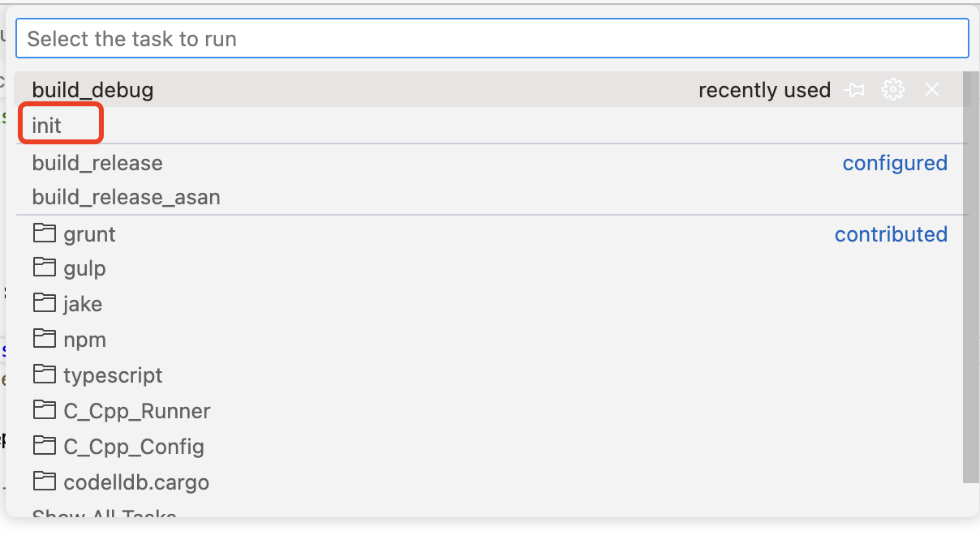Click the C_Cpp_Runner folder icon
Viewport: 980px width, 535px height.
(44, 410)
